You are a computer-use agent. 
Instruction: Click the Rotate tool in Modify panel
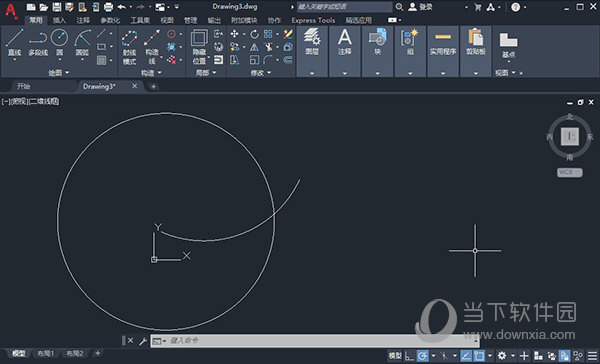pyautogui.click(x=254, y=34)
